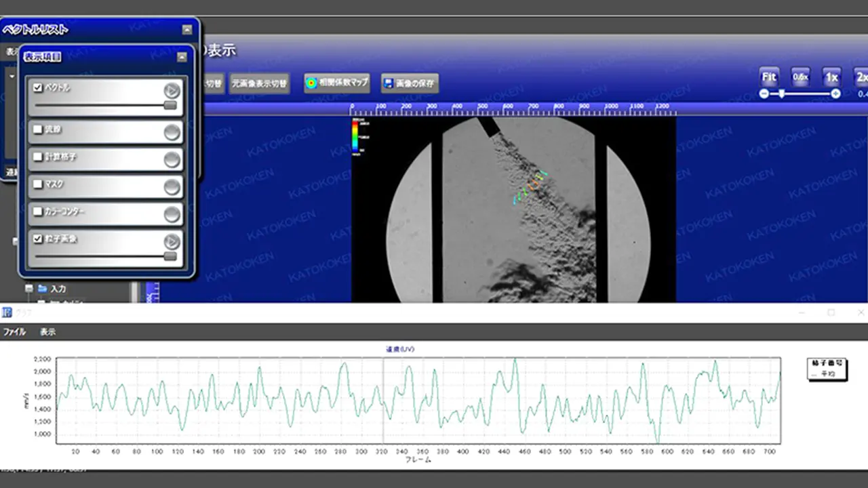Click the 元画像表示切替 button
The image size is (868, 488).
[260, 84]
